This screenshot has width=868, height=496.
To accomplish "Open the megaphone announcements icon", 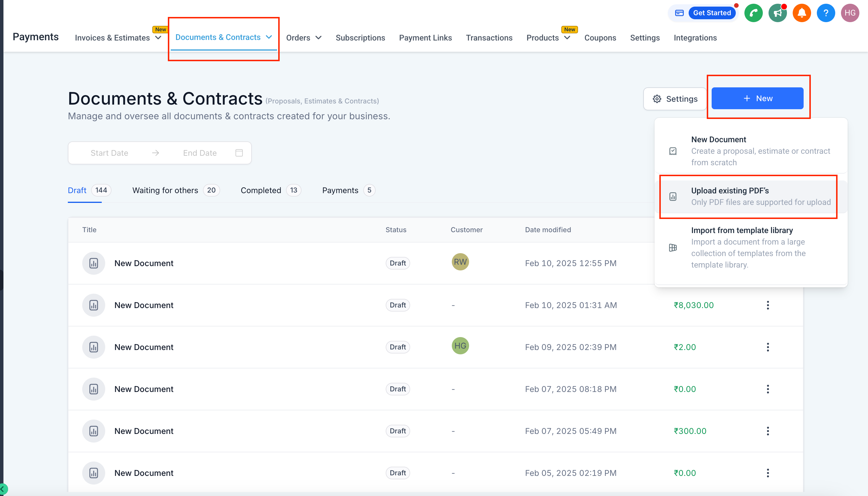I will tap(777, 13).
